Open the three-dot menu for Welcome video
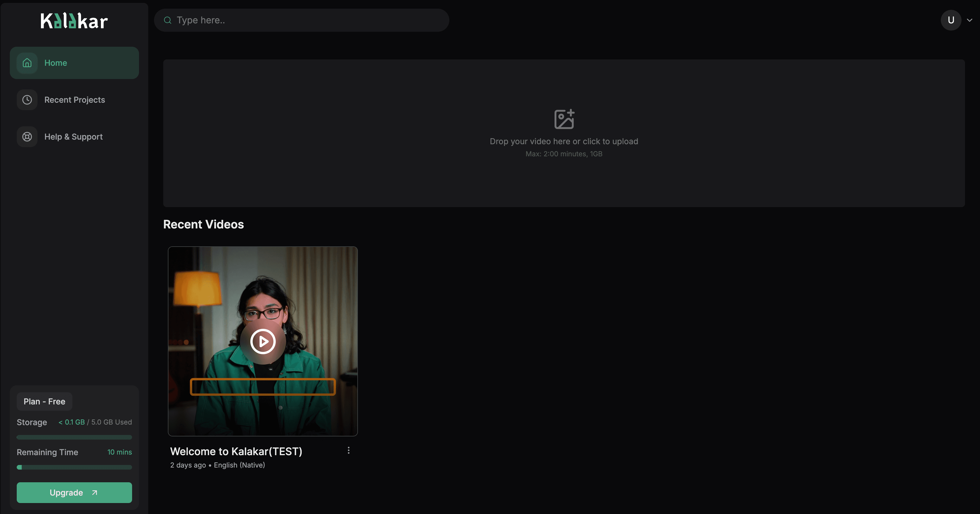 coord(348,451)
